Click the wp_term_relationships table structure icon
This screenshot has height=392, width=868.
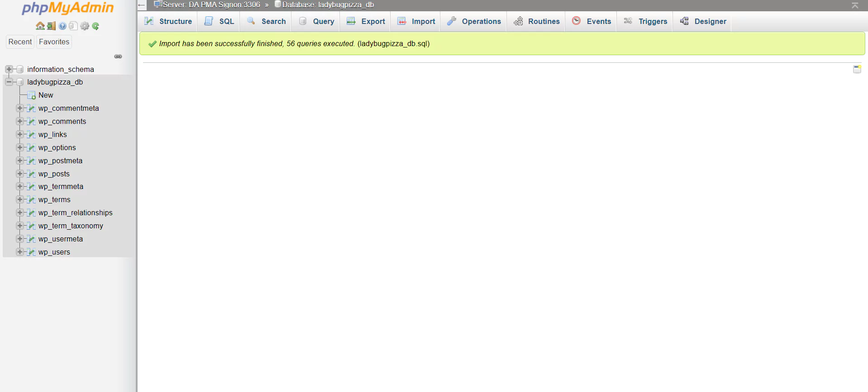click(x=31, y=213)
